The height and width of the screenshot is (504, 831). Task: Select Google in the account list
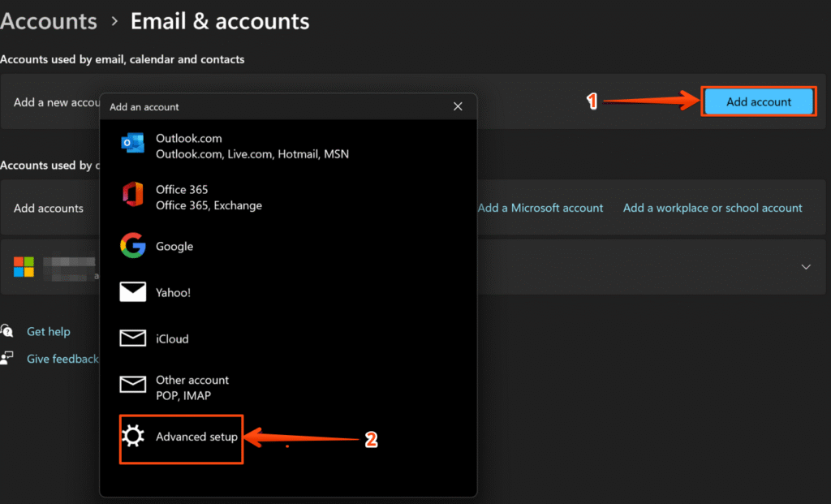coord(288,246)
